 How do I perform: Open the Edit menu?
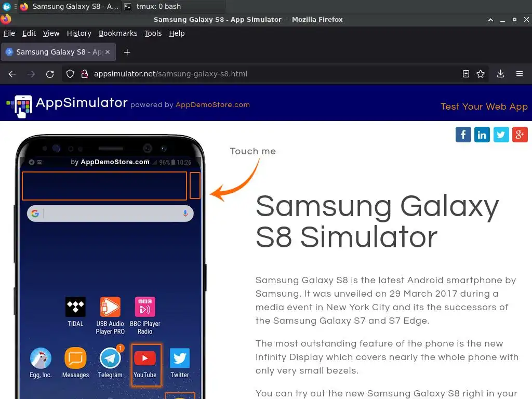[x=29, y=33]
